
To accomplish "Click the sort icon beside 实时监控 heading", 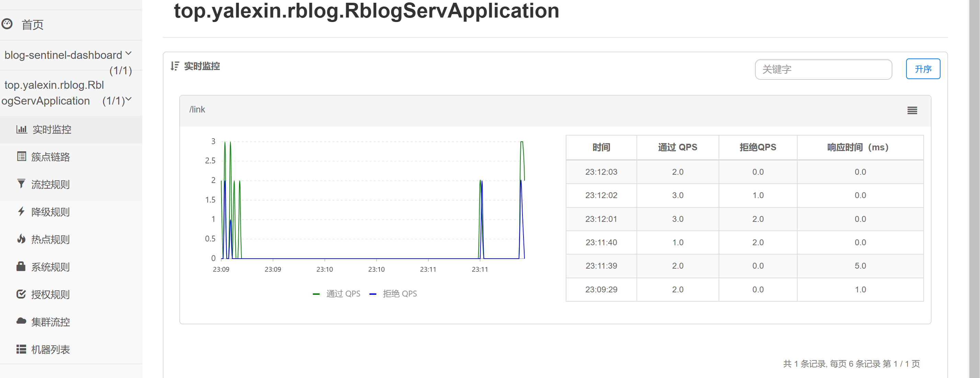I will point(174,66).
